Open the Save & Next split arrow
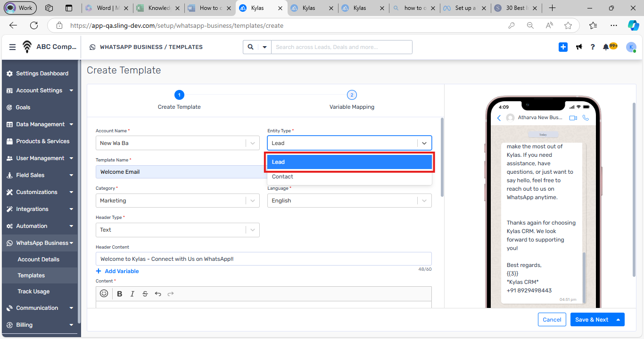 point(619,320)
